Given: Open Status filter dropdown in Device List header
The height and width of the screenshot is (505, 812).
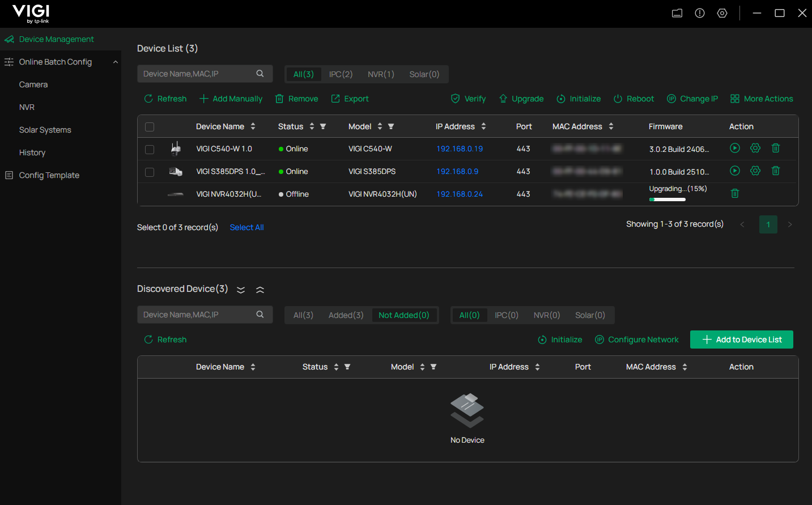Looking at the screenshot, I should tap(323, 126).
